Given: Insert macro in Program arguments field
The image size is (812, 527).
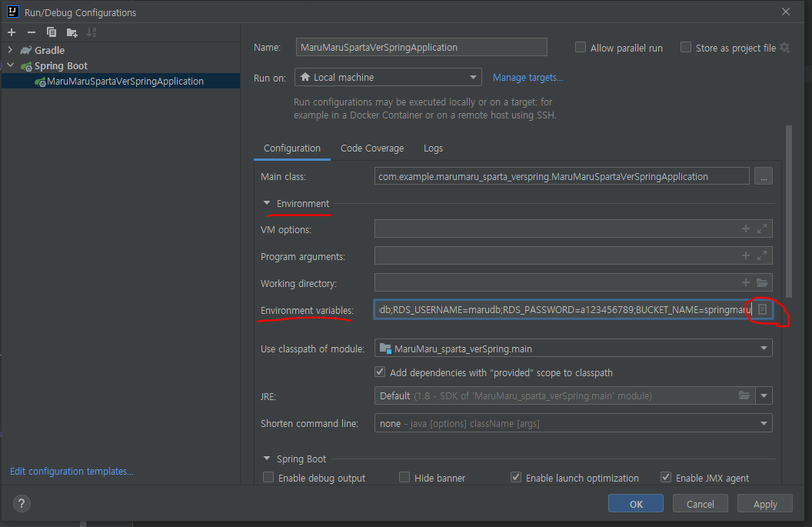Looking at the screenshot, I should pyautogui.click(x=746, y=255).
